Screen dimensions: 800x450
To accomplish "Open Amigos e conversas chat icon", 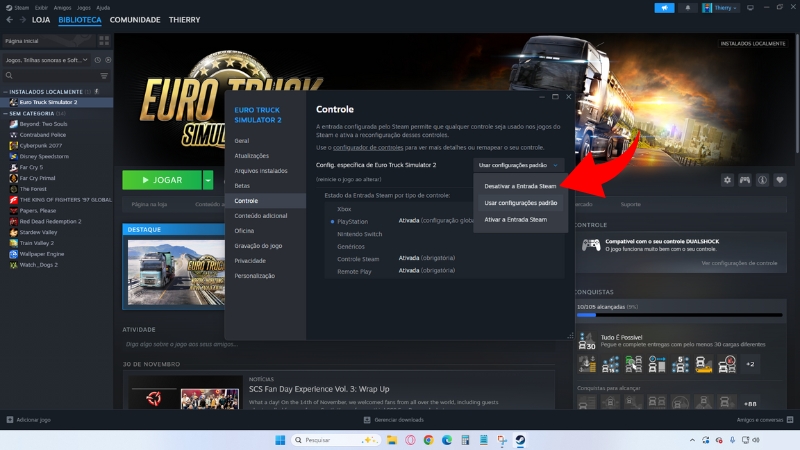I will coord(790,420).
